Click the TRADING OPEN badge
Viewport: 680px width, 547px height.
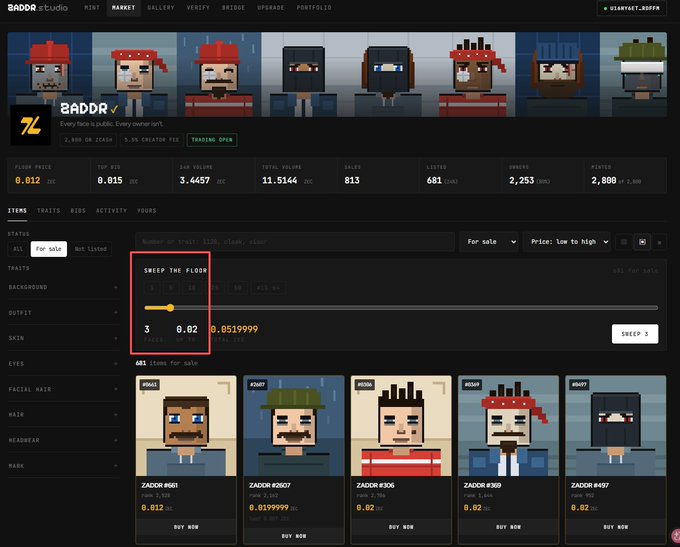212,140
